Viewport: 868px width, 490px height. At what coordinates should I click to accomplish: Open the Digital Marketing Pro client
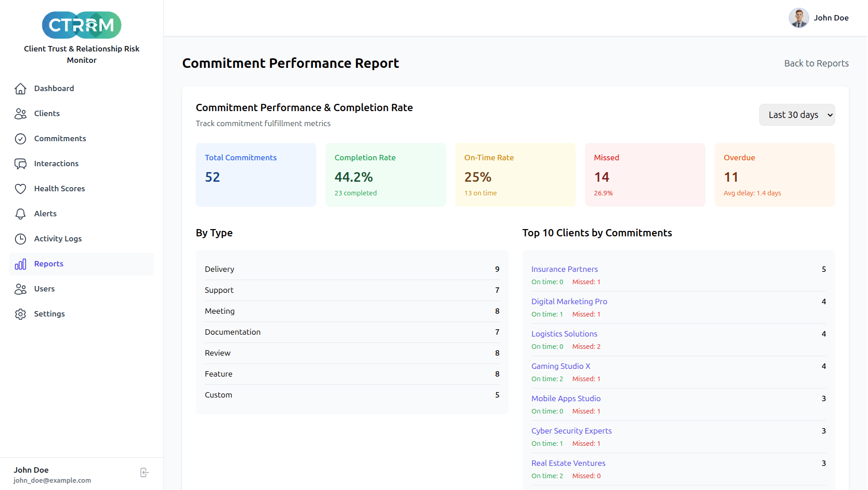[569, 301]
